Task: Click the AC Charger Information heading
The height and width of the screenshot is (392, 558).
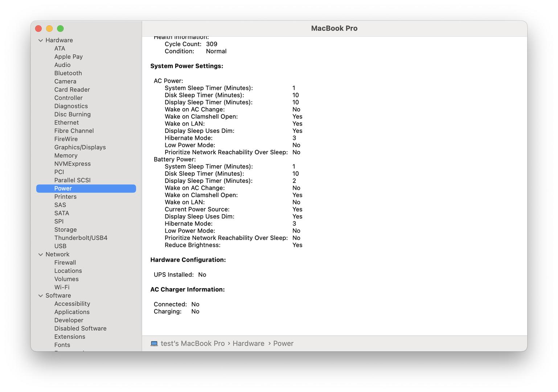Action: [188, 290]
